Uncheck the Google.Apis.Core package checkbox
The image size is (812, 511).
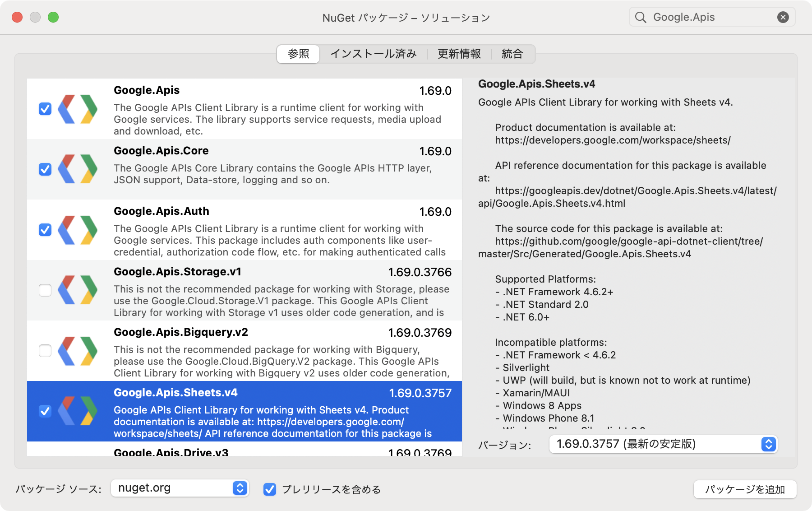pyautogui.click(x=45, y=169)
